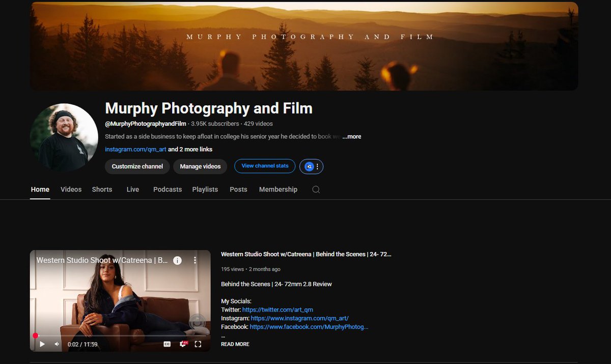Click the channel profile picture
Viewport: 611px width, 364px height.
[64, 137]
